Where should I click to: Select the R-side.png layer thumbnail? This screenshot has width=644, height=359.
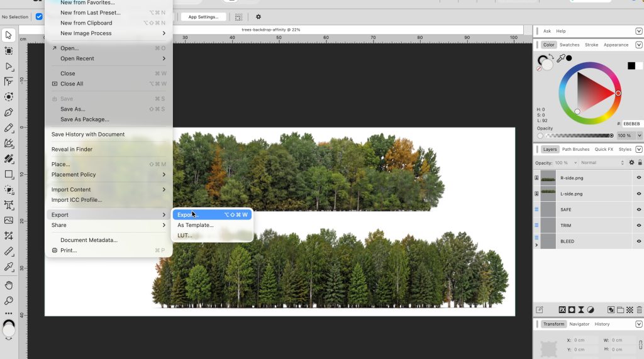[x=548, y=178]
